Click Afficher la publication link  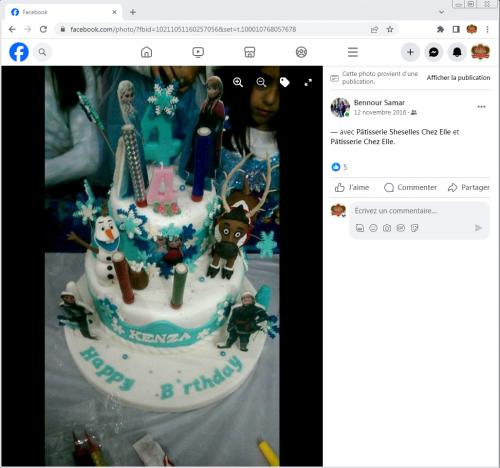point(458,78)
